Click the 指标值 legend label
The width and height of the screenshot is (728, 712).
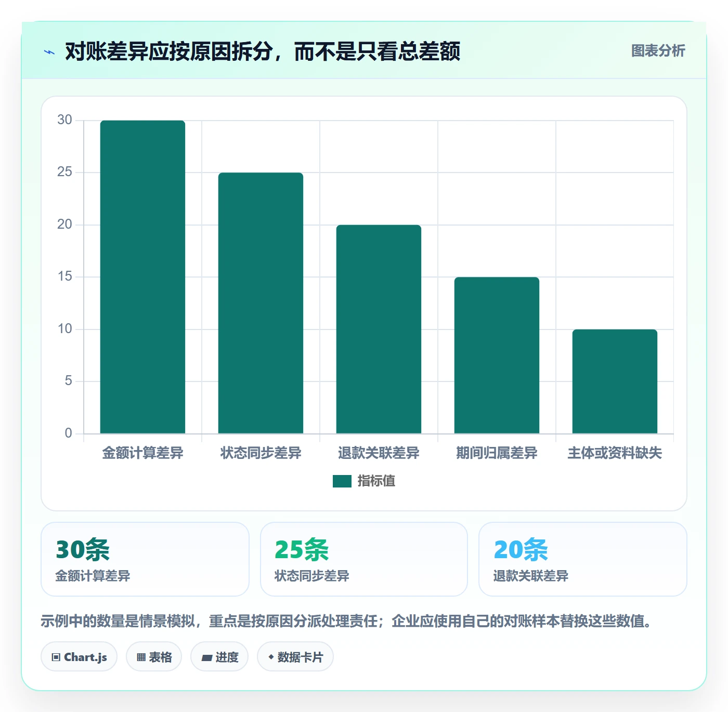tap(376, 481)
